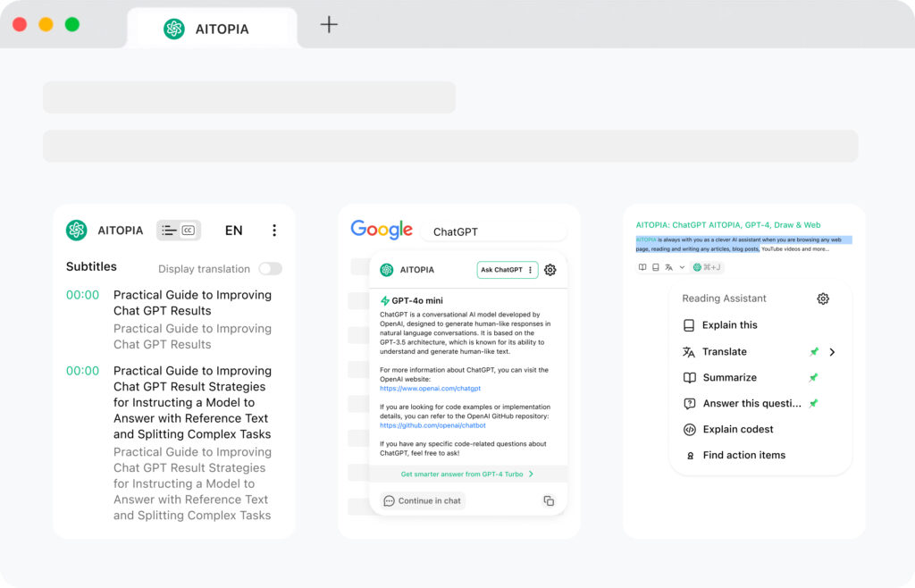Switch to the CC subtitles view

pyautogui.click(x=188, y=231)
